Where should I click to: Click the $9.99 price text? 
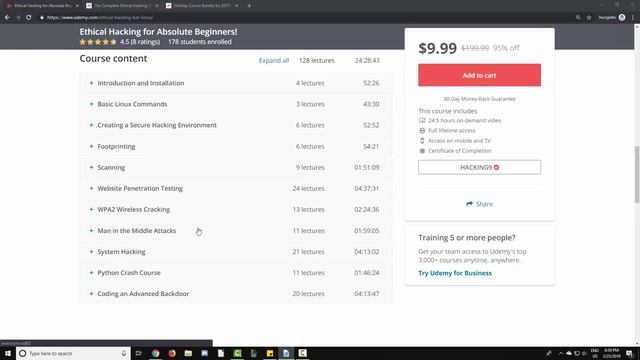click(437, 48)
